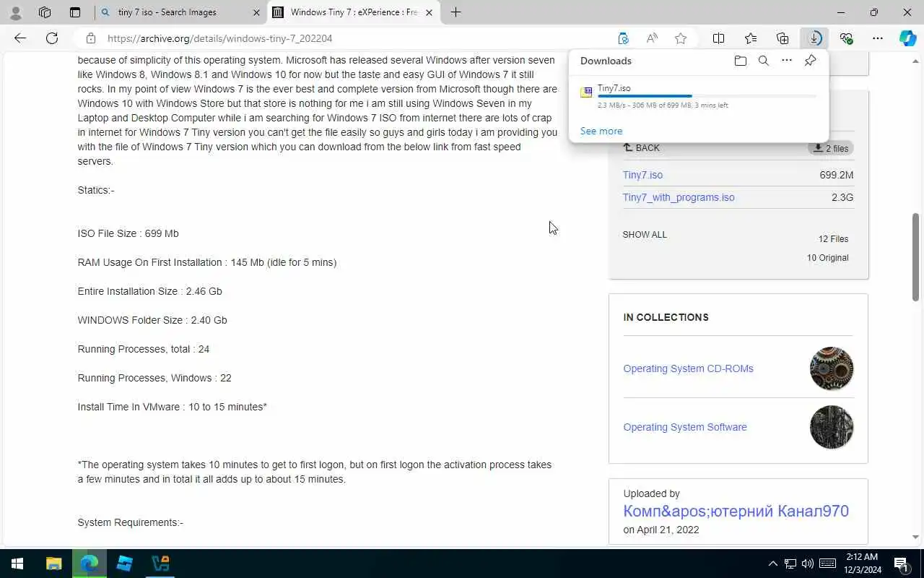Show hidden system tray icons
Screen dimensions: 924x578
[x=772, y=564]
